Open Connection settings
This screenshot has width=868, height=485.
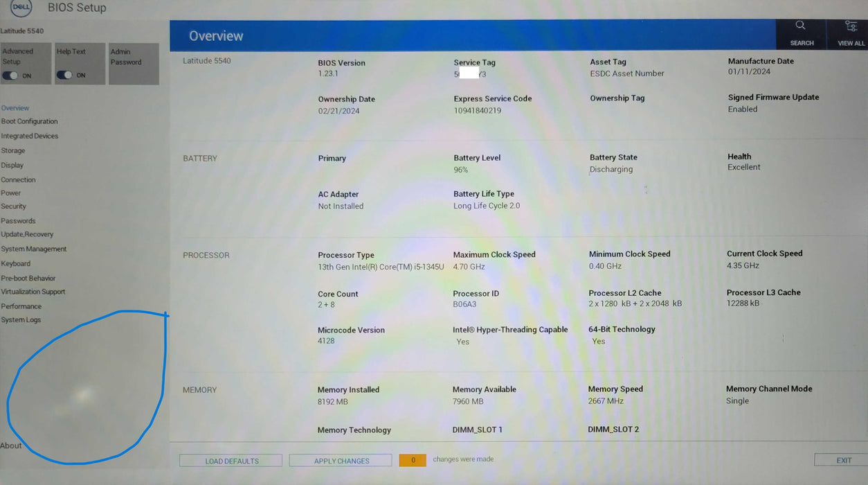click(x=18, y=179)
